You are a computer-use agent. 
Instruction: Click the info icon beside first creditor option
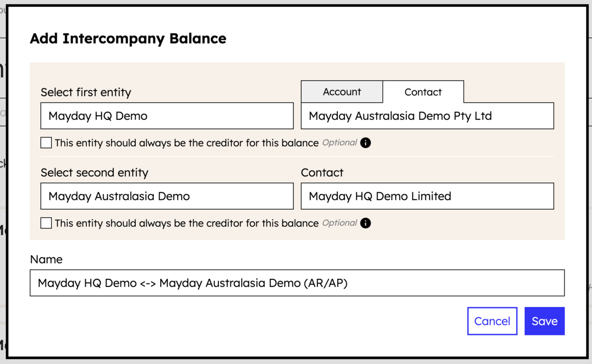pos(365,143)
